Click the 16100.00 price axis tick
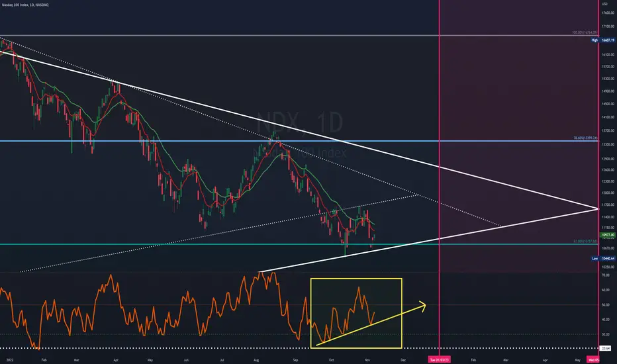The height and width of the screenshot is (364, 617). [x=608, y=55]
